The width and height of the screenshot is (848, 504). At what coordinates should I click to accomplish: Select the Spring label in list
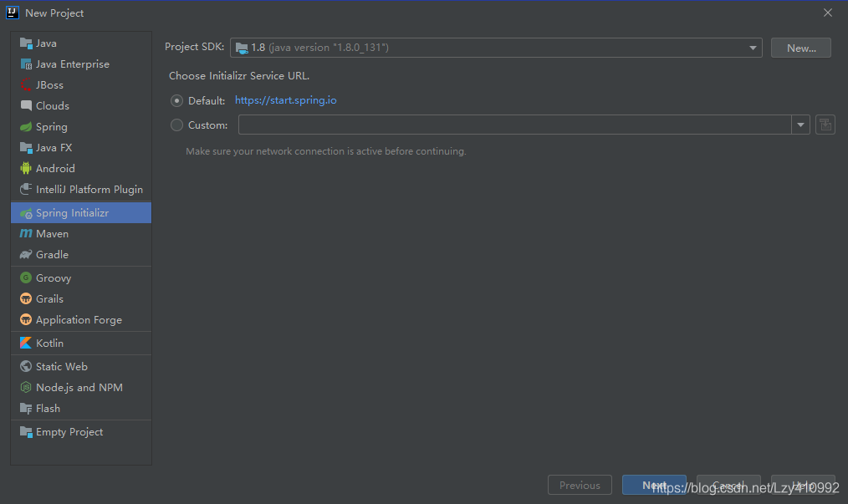[x=51, y=127]
